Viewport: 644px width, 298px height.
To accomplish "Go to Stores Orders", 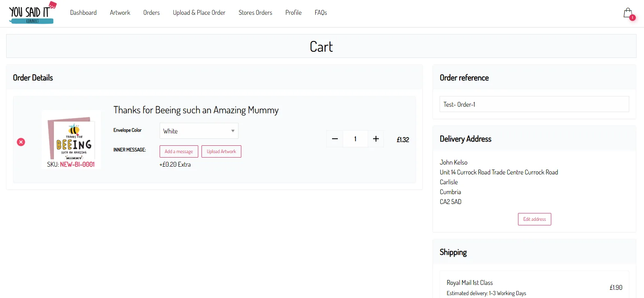I will pos(255,13).
